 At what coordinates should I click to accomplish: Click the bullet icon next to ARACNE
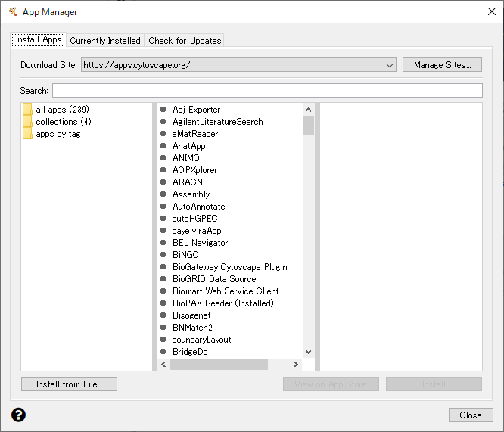(x=164, y=182)
